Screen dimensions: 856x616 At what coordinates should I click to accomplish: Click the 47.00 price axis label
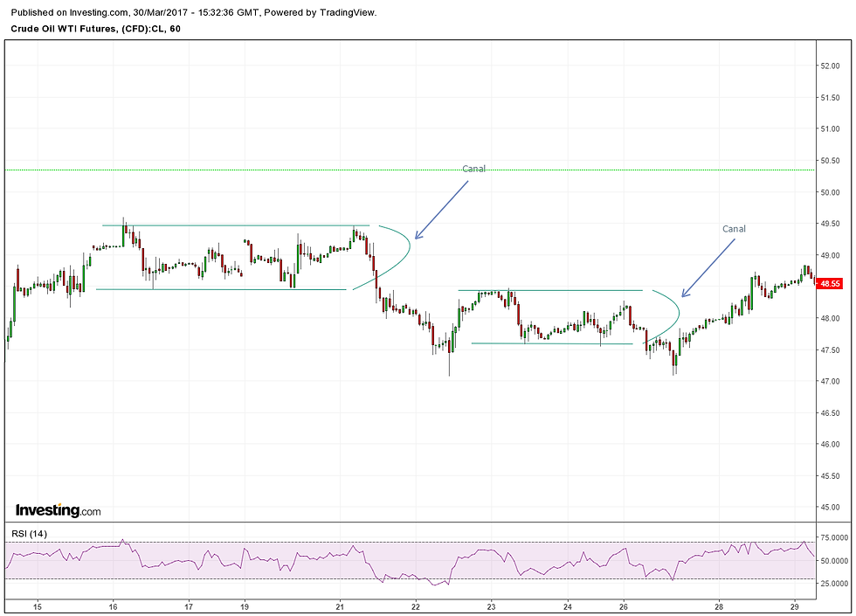[x=831, y=381]
